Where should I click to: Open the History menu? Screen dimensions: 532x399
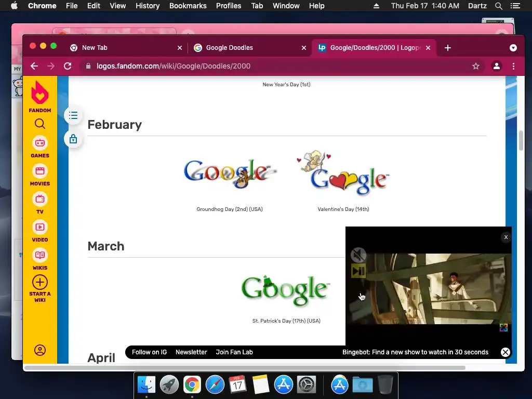pyautogui.click(x=148, y=6)
